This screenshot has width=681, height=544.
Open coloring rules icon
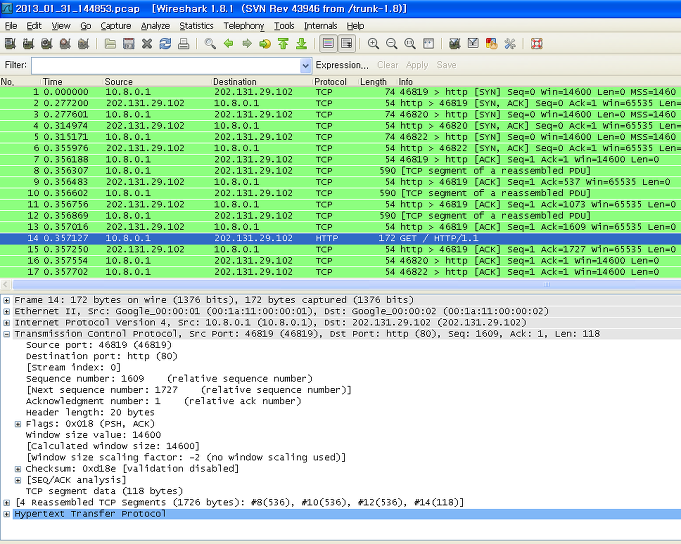[491, 43]
